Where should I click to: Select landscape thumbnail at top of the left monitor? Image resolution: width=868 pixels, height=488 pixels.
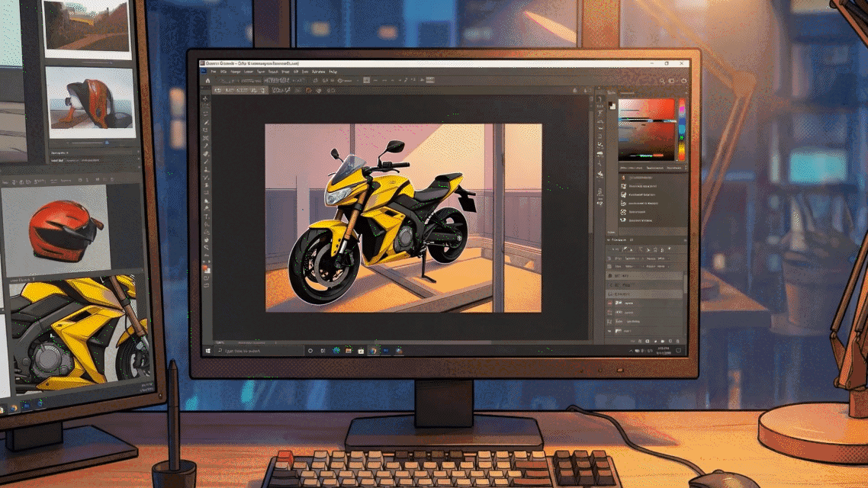tap(87, 27)
